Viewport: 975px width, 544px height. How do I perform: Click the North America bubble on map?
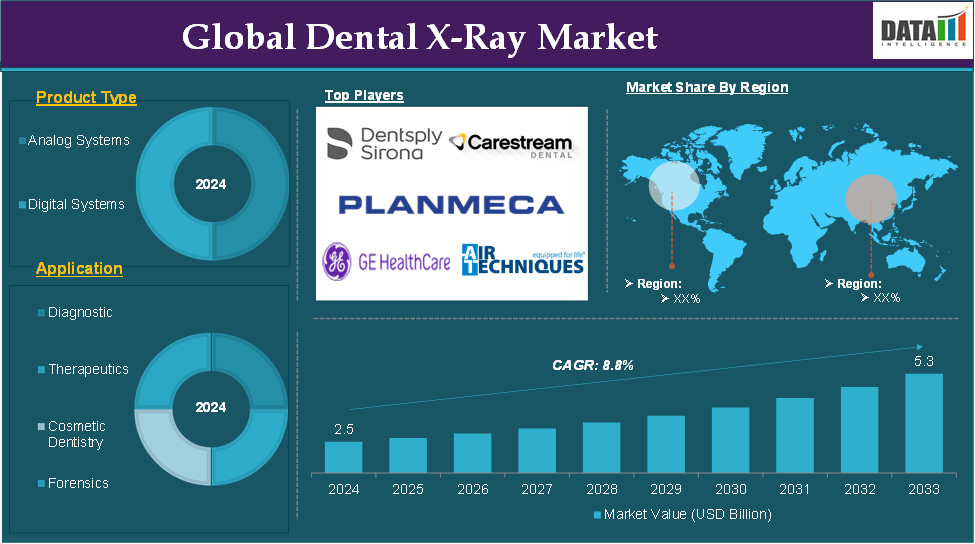pos(674,186)
